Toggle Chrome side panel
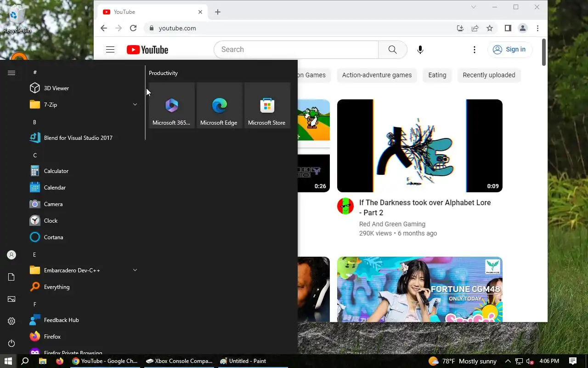The height and width of the screenshot is (368, 588). click(x=508, y=28)
